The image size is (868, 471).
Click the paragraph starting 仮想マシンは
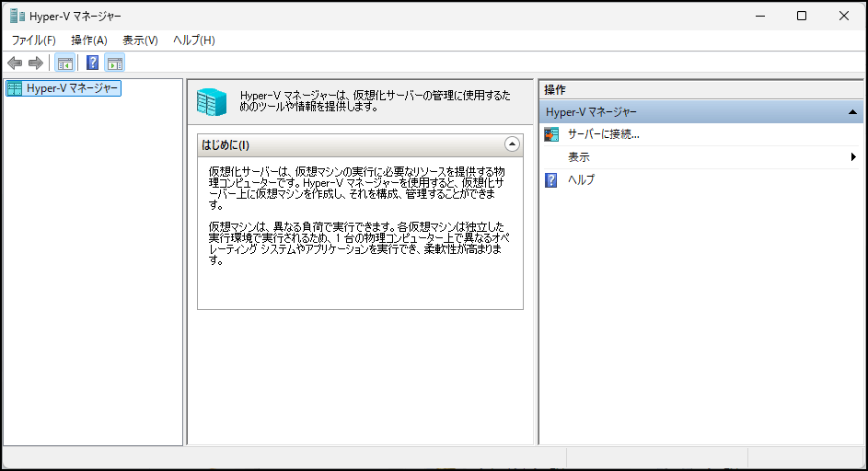pos(359,244)
